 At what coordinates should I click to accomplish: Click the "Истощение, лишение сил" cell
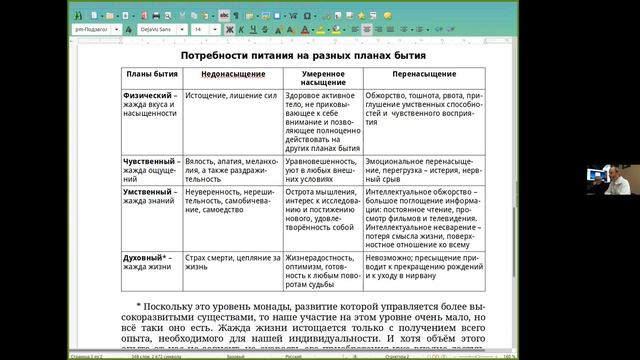tap(233, 122)
